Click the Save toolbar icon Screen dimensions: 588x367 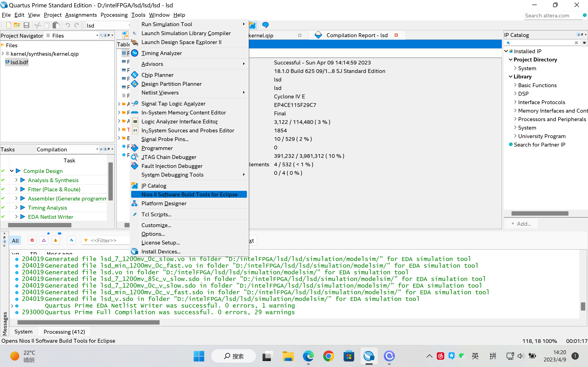point(26,25)
